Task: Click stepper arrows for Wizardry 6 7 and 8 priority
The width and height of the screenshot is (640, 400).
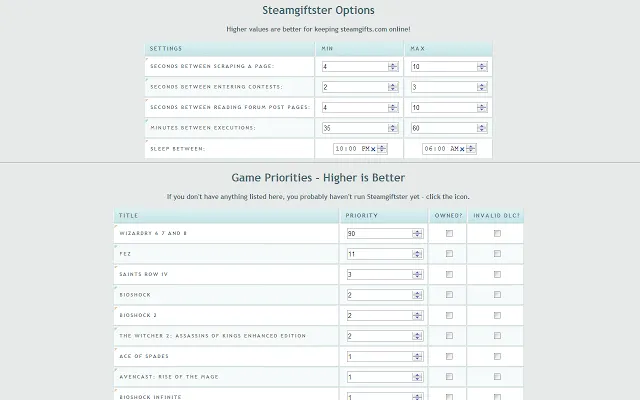Action: 417,235
